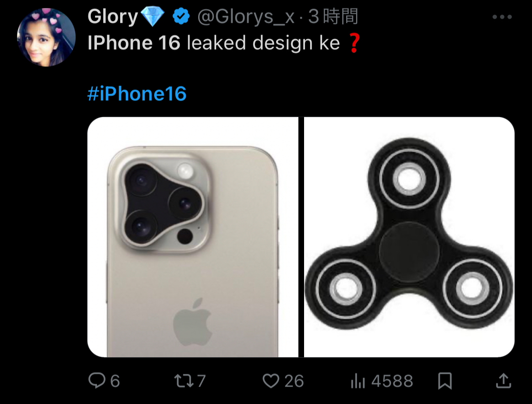532x404 pixels.
Task: Open Glory's profile picture
Action: coord(46,37)
